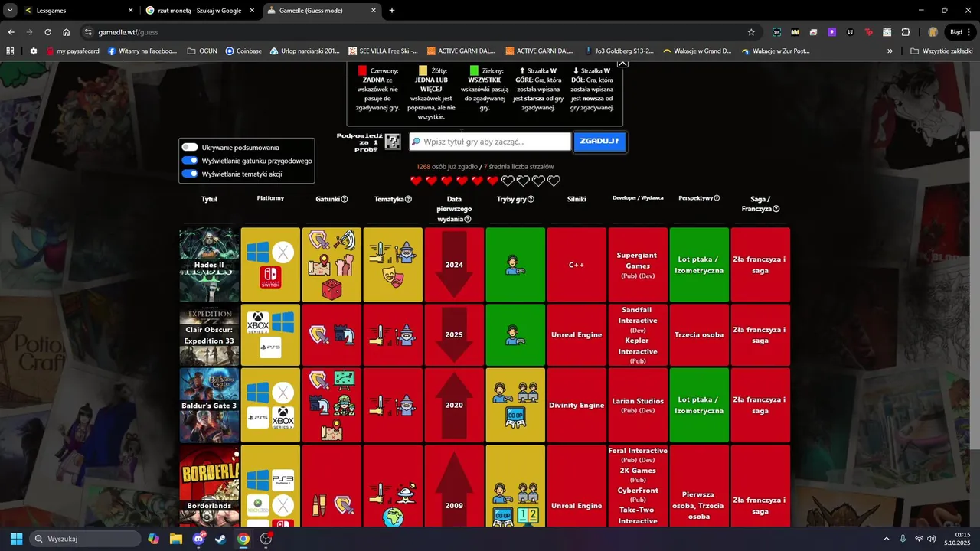Open the OGUN bookmarks folder

(202, 51)
